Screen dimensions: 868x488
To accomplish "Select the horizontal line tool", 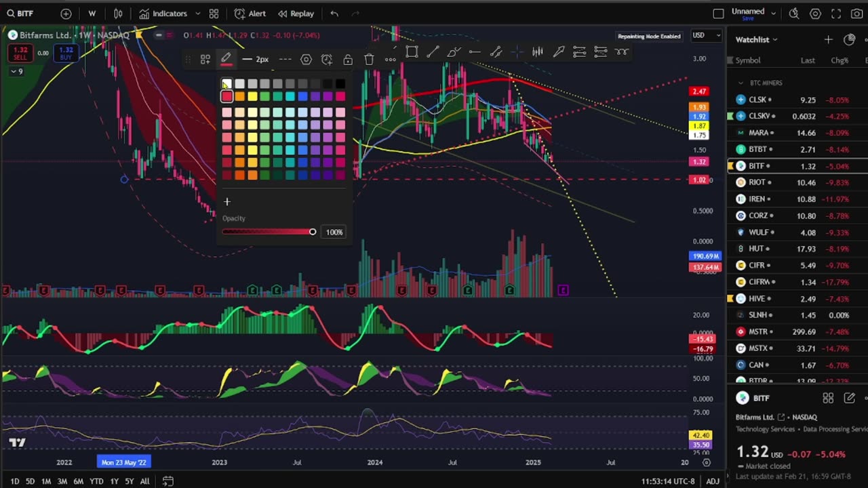I will pyautogui.click(x=475, y=52).
